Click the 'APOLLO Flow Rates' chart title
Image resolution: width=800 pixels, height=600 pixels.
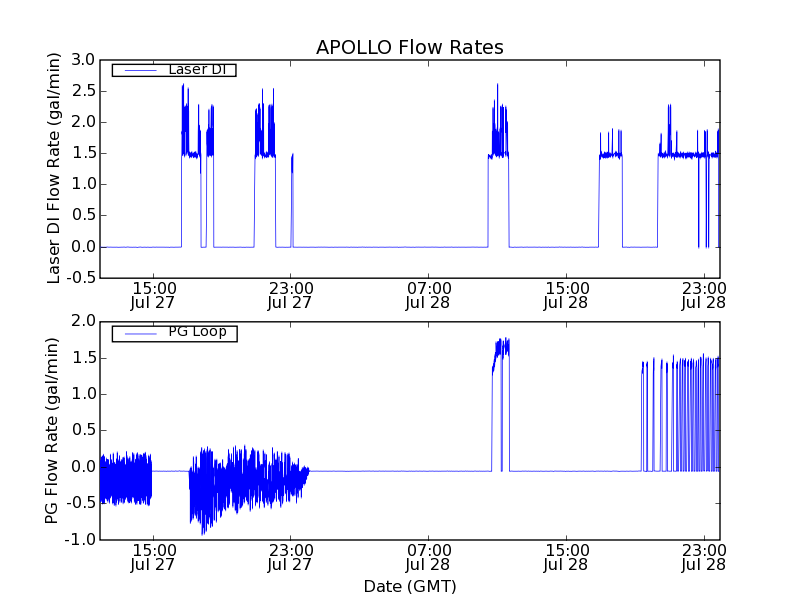tap(410, 47)
